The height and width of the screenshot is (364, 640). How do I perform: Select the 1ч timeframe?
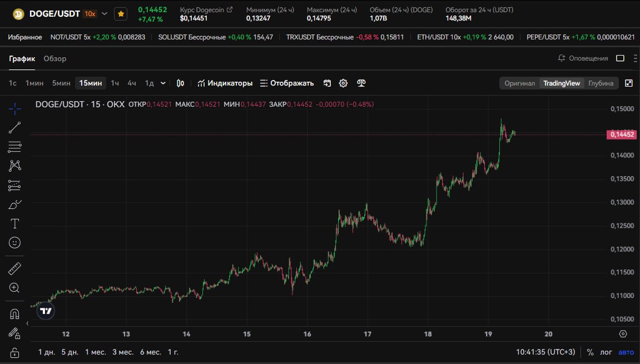click(x=115, y=83)
